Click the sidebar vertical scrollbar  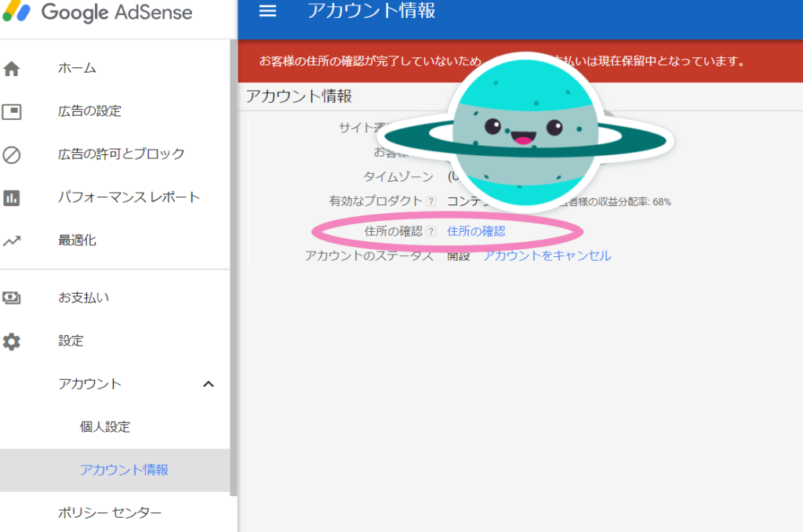234,267
